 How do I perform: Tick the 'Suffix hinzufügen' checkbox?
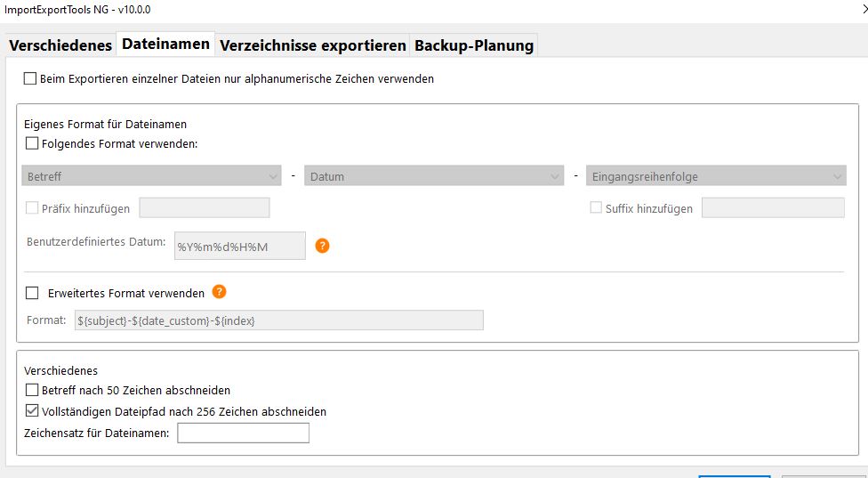[597, 208]
